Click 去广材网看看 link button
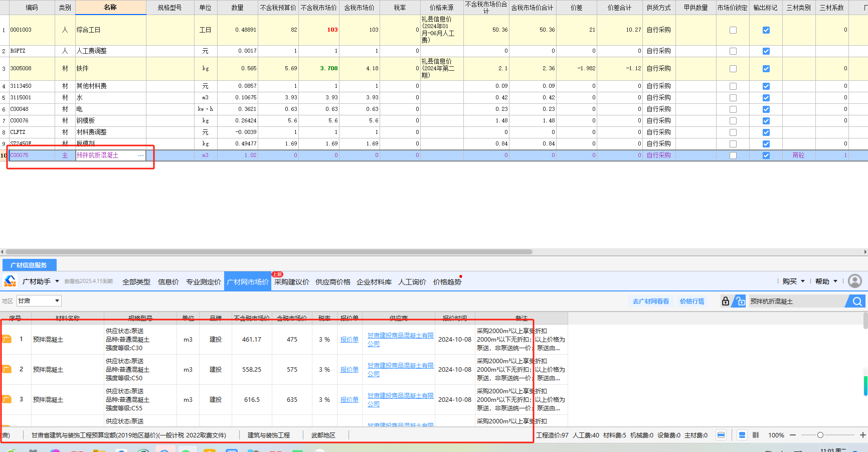 pos(651,301)
